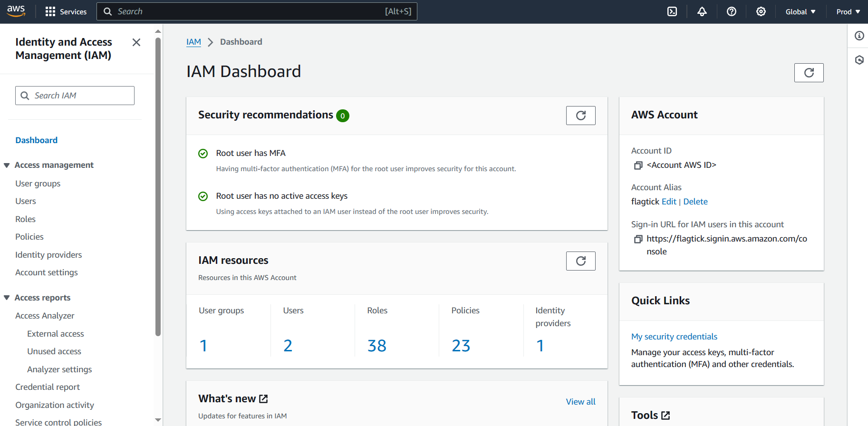Open the Services menu
The image size is (868, 426).
click(66, 11)
